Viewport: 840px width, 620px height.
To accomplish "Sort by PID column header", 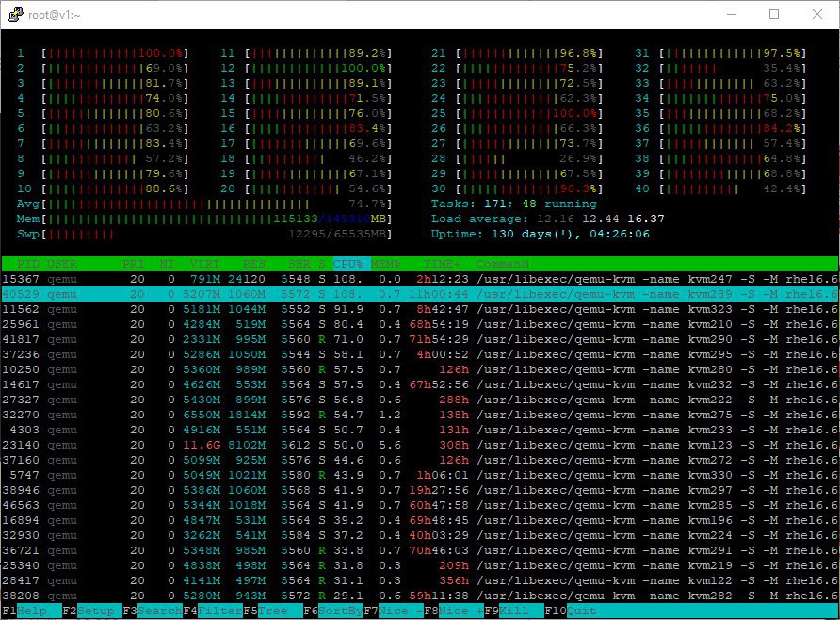I will (28, 264).
